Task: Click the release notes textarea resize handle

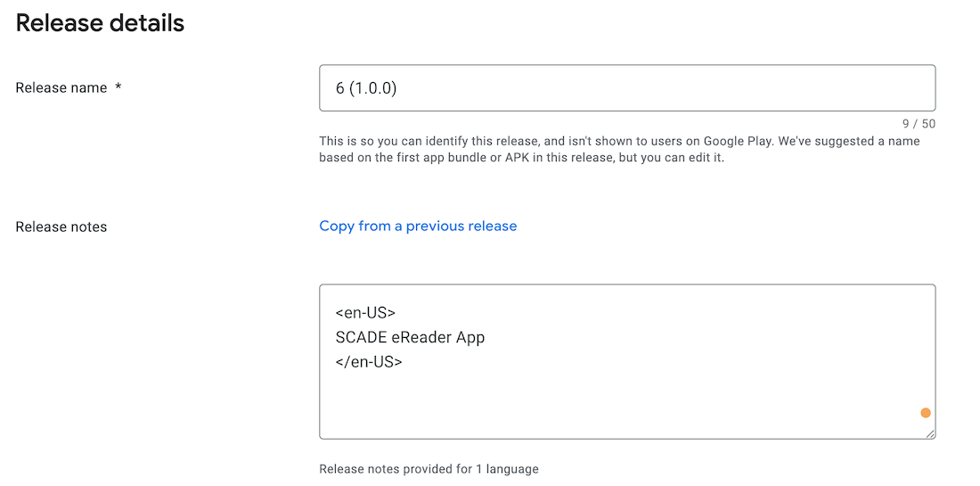Action: (930, 433)
